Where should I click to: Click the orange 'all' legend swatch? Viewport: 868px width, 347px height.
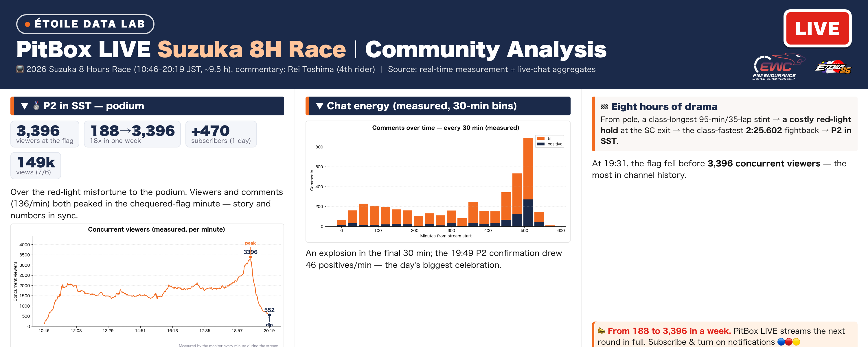541,139
